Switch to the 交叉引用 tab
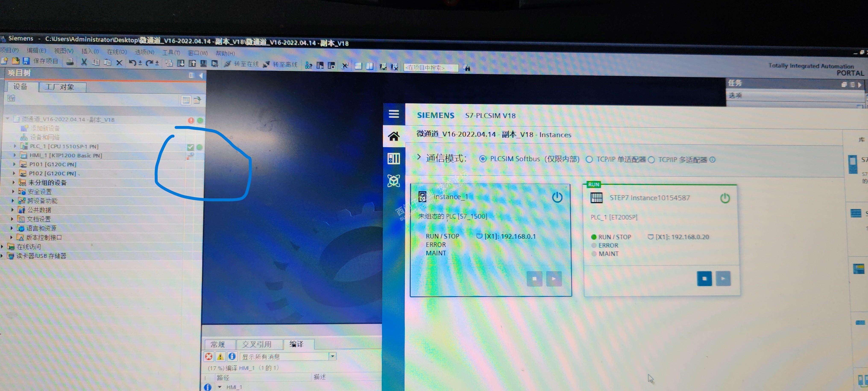Screen dimensions: 868x391 tap(257, 344)
